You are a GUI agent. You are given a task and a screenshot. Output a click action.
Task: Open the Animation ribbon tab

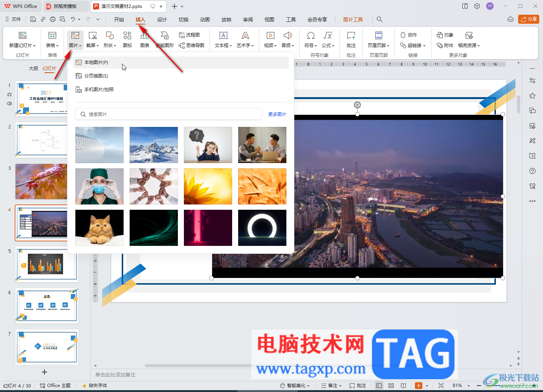pyautogui.click(x=205, y=20)
